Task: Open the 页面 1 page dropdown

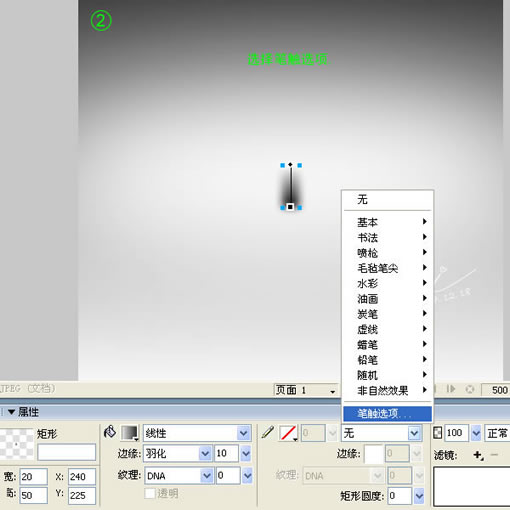Action: [305, 390]
